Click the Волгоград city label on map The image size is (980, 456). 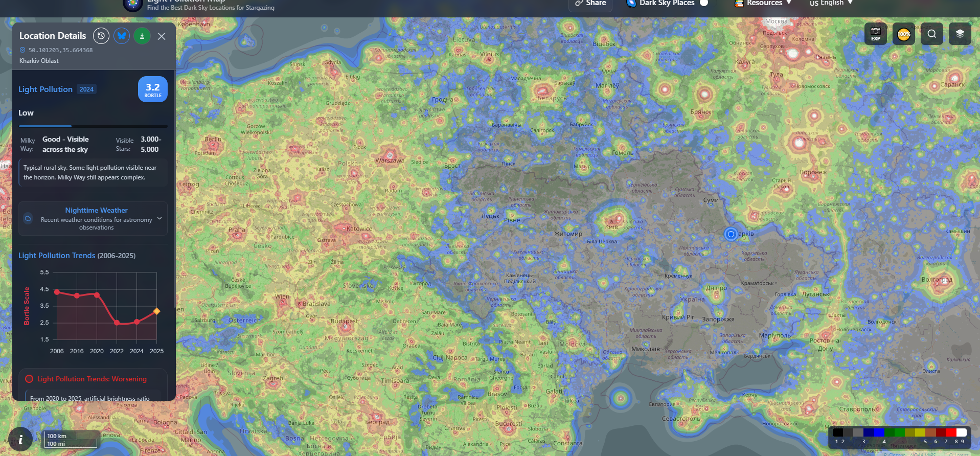coord(937,280)
